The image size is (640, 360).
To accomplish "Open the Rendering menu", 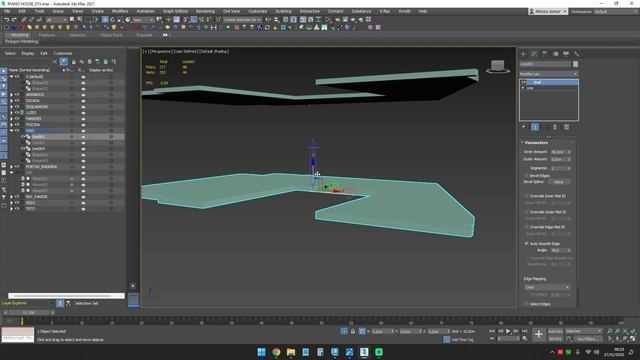I will [205, 11].
